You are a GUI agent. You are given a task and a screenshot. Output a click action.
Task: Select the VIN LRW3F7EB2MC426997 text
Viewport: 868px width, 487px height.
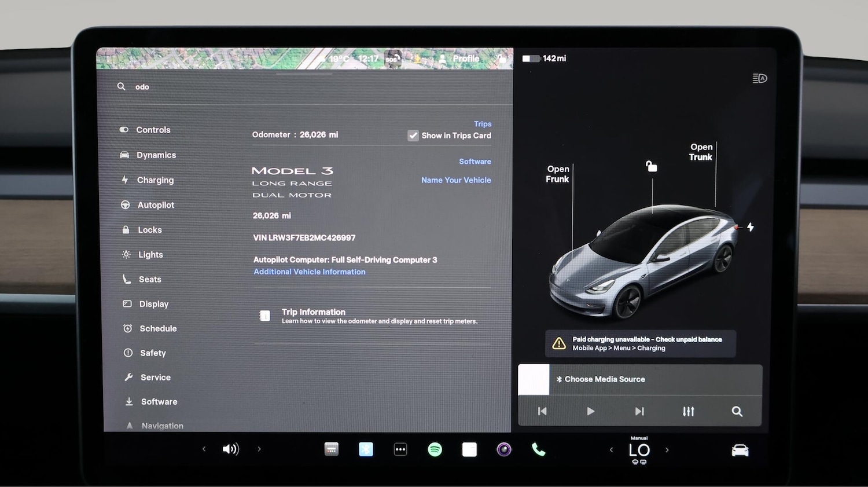click(x=304, y=237)
